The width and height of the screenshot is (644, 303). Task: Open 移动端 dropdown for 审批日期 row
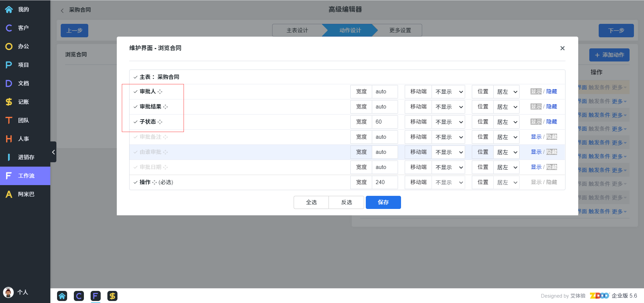pos(448,167)
